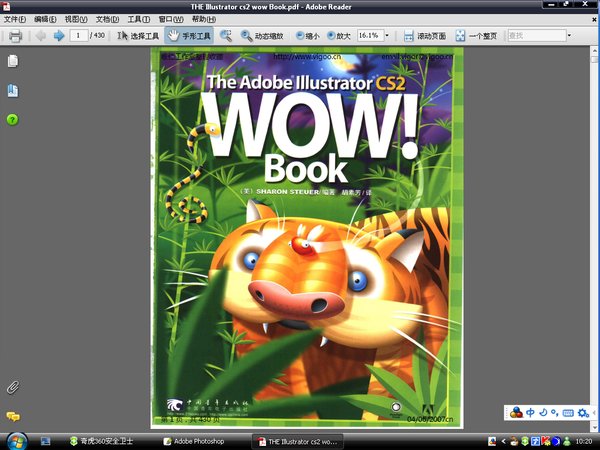This screenshot has width=600, height=450.
Task: Open the 编辑(E) menu
Action: pos(45,19)
